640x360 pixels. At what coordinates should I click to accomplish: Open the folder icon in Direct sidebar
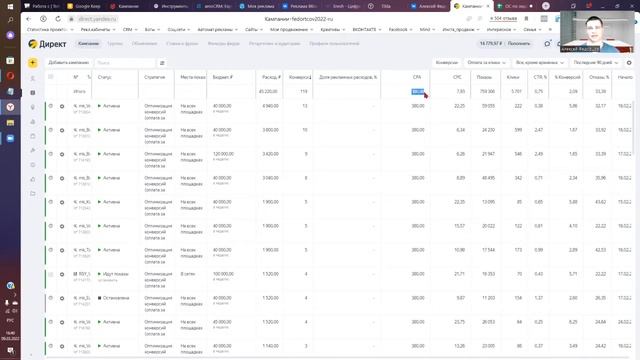tap(33, 193)
